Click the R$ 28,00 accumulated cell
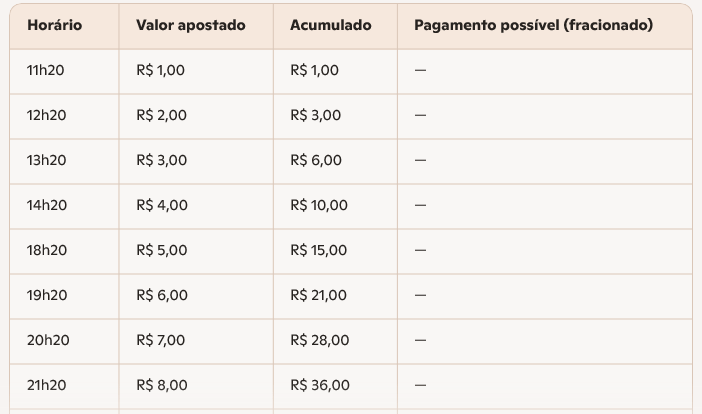The image size is (702, 414). click(x=320, y=341)
